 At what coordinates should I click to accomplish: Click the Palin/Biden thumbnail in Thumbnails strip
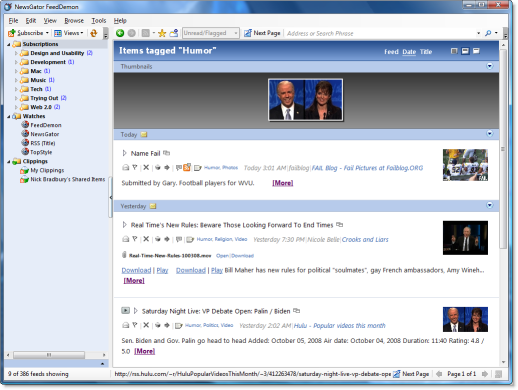coord(305,100)
